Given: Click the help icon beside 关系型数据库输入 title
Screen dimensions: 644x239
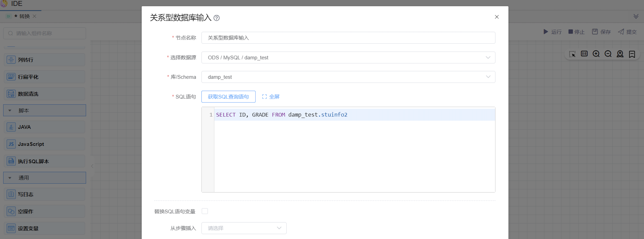Looking at the screenshot, I should 216,18.
